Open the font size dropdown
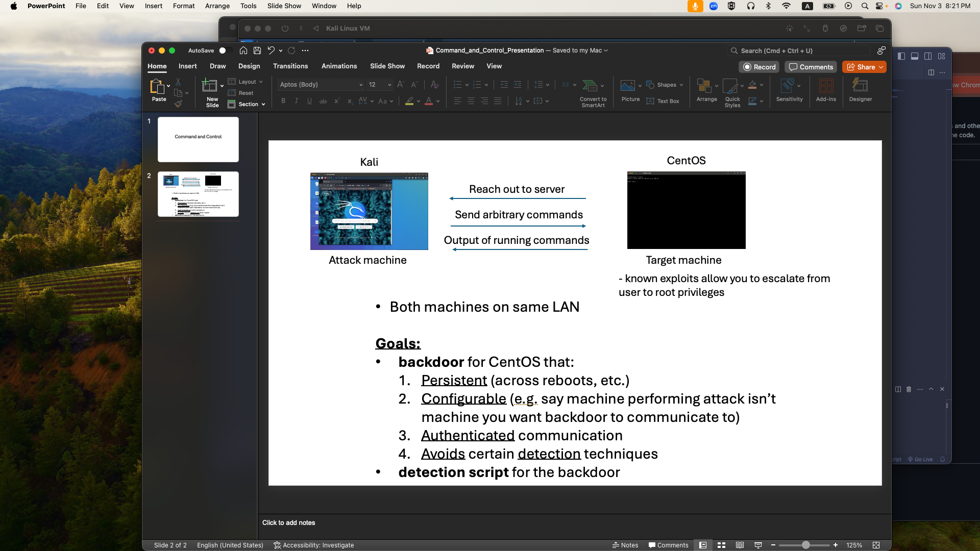The image size is (980, 551). (x=389, y=85)
